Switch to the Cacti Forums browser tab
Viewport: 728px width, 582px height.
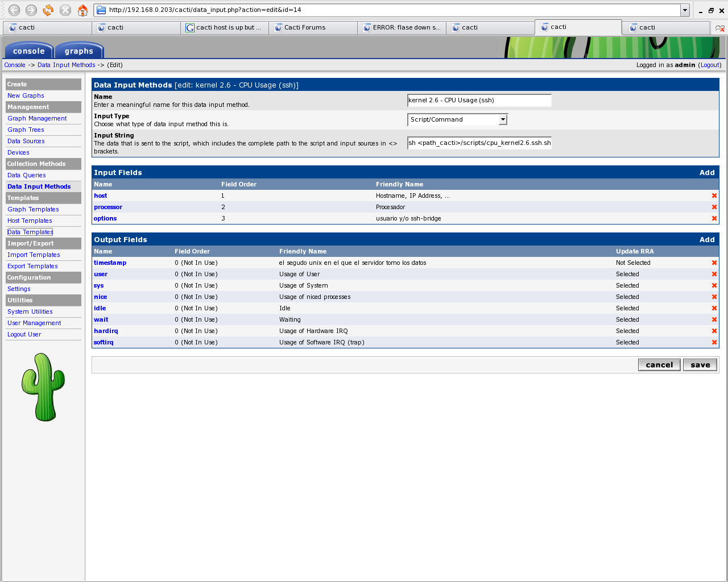313,28
